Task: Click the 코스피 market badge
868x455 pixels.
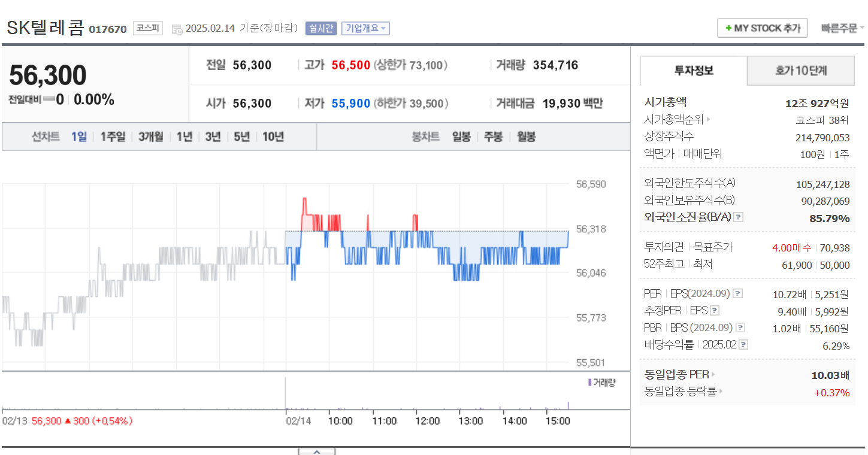Action: (147, 28)
